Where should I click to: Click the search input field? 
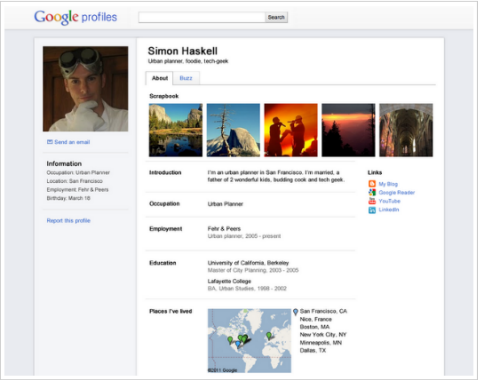(x=202, y=17)
